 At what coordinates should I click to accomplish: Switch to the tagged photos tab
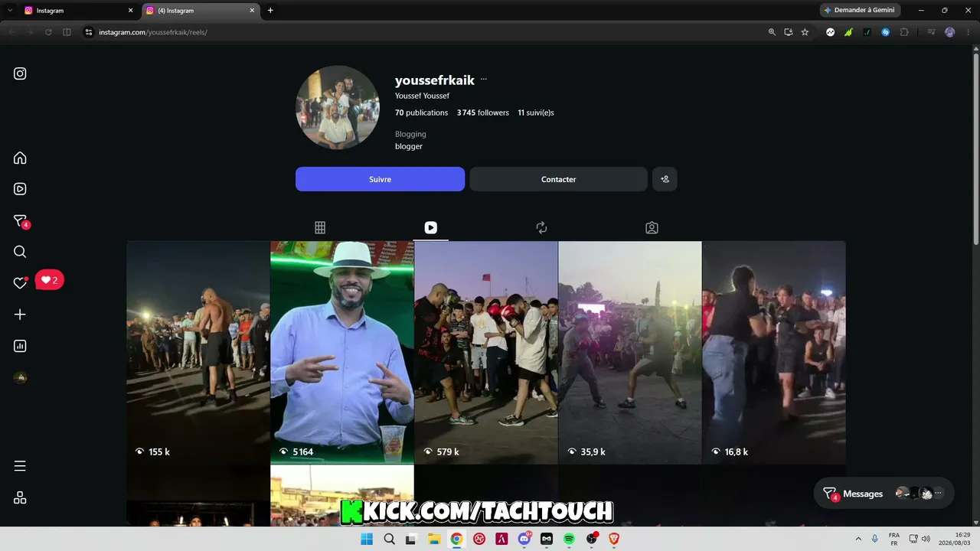652,227
